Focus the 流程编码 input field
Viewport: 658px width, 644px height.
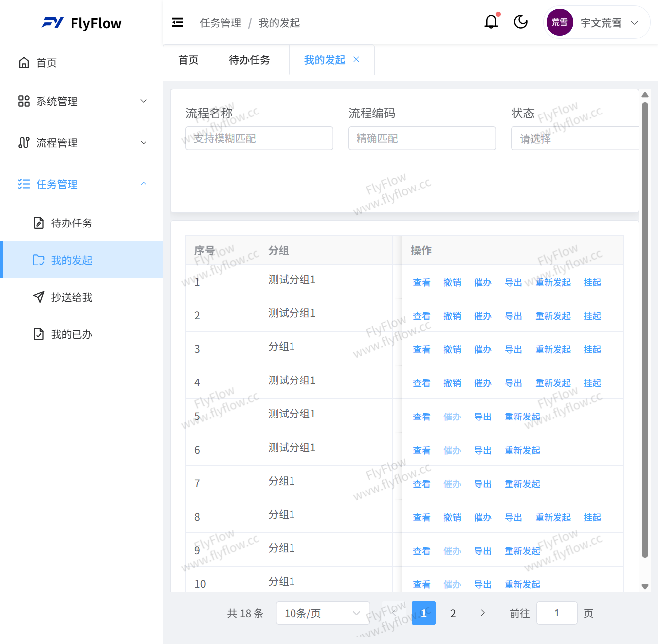coord(422,138)
